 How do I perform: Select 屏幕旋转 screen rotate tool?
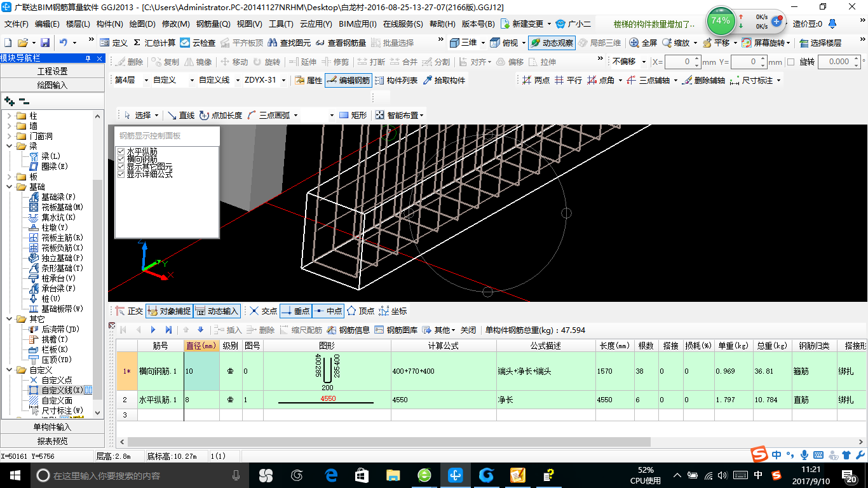point(766,43)
